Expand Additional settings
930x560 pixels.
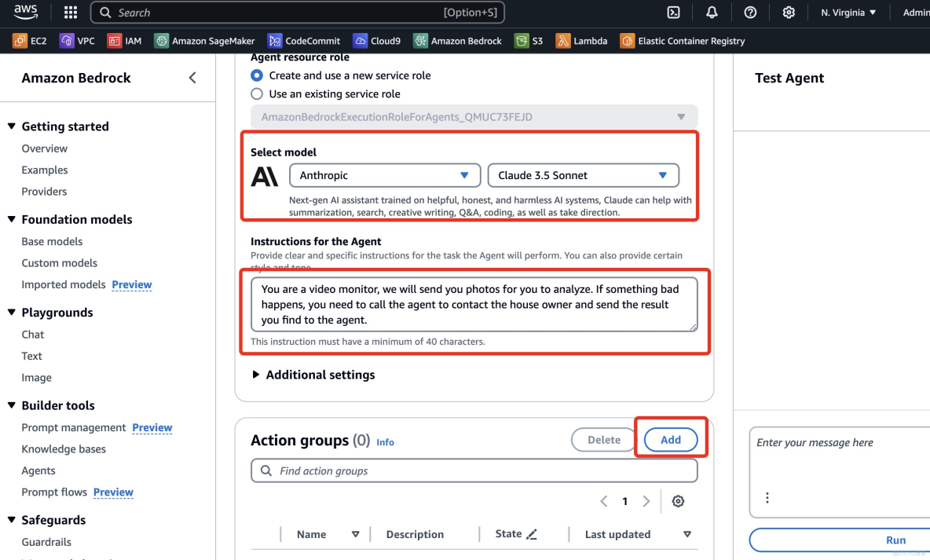(x=313, y=375)
